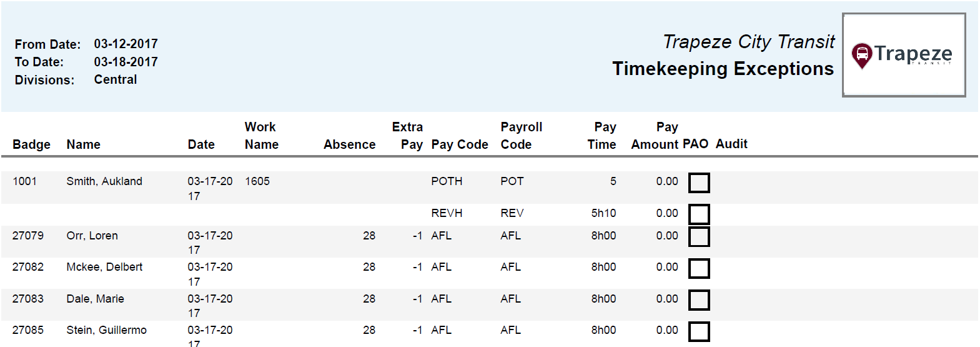
Task: Click the Badge column header
Action: click(x=31, y=144)
